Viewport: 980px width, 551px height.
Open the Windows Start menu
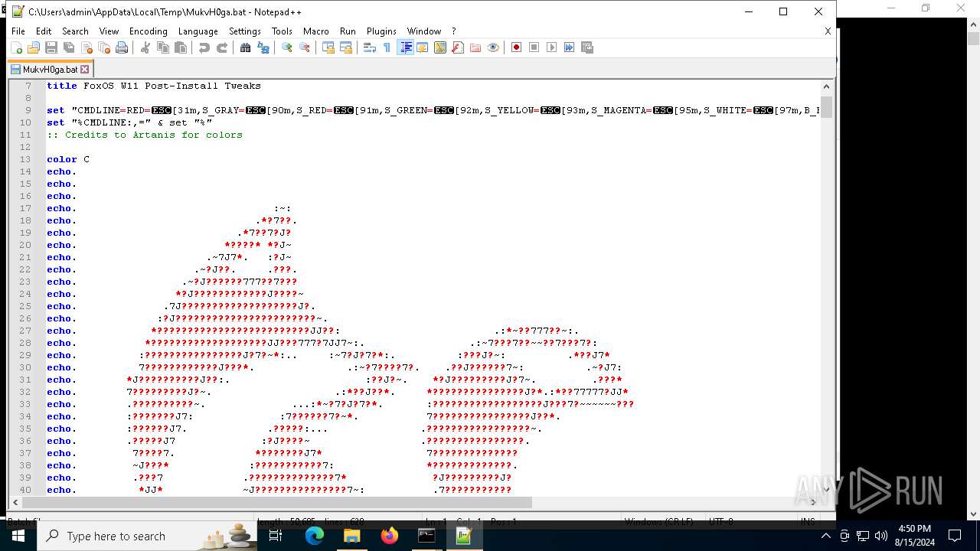(18, 536)
